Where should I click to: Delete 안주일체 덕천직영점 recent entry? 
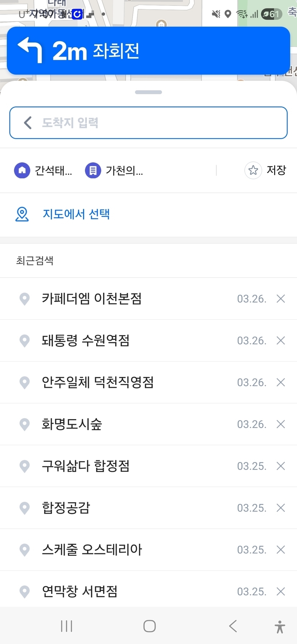coord(281,382)
